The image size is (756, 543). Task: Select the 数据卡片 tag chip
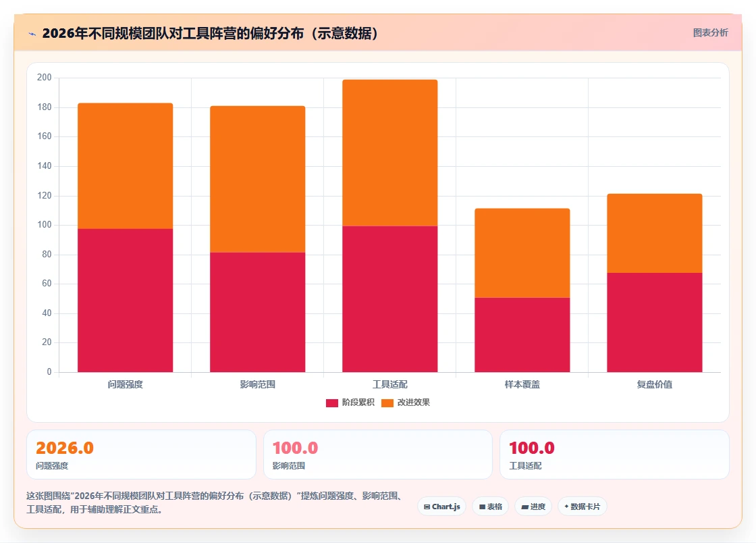coord(583,507)
